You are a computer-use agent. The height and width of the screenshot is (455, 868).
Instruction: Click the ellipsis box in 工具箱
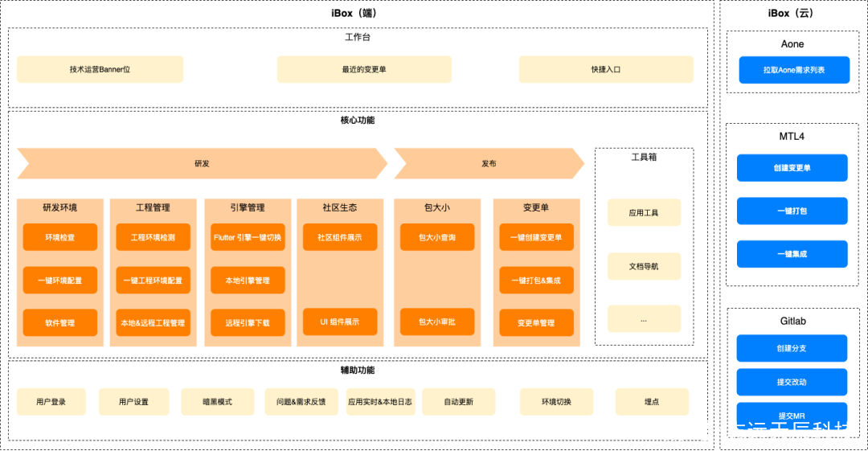click(644, 319)
